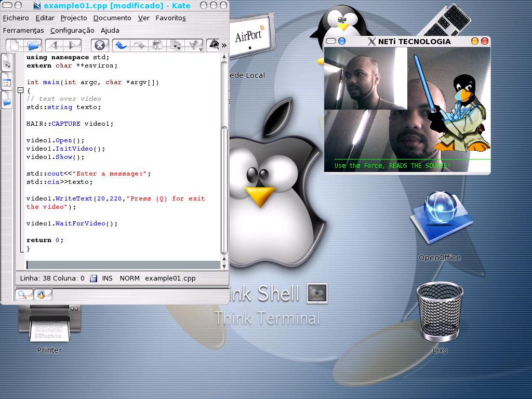Viewport: 532px width, 399px height.
Task: Show more toolbar items with » chevron
Action: click(x=224, y=45)
